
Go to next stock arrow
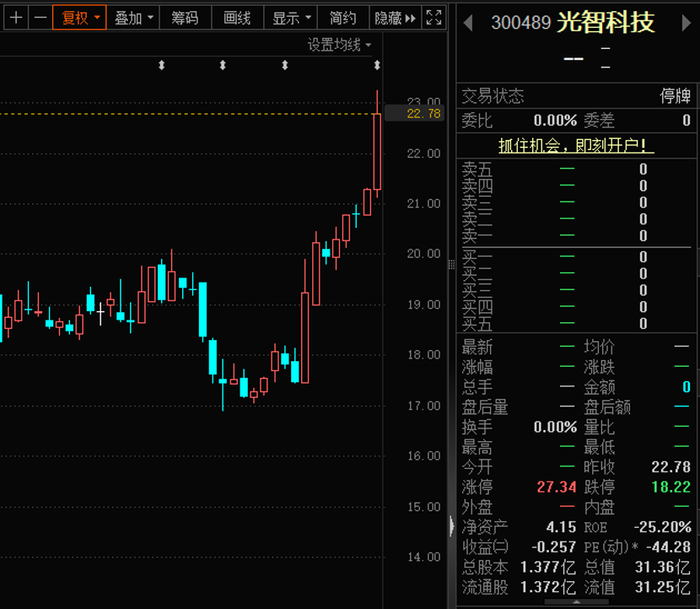[x=686, y=22]
